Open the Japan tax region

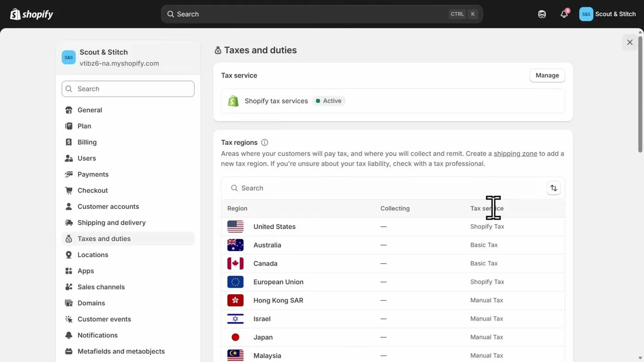[x=393, y=337]
